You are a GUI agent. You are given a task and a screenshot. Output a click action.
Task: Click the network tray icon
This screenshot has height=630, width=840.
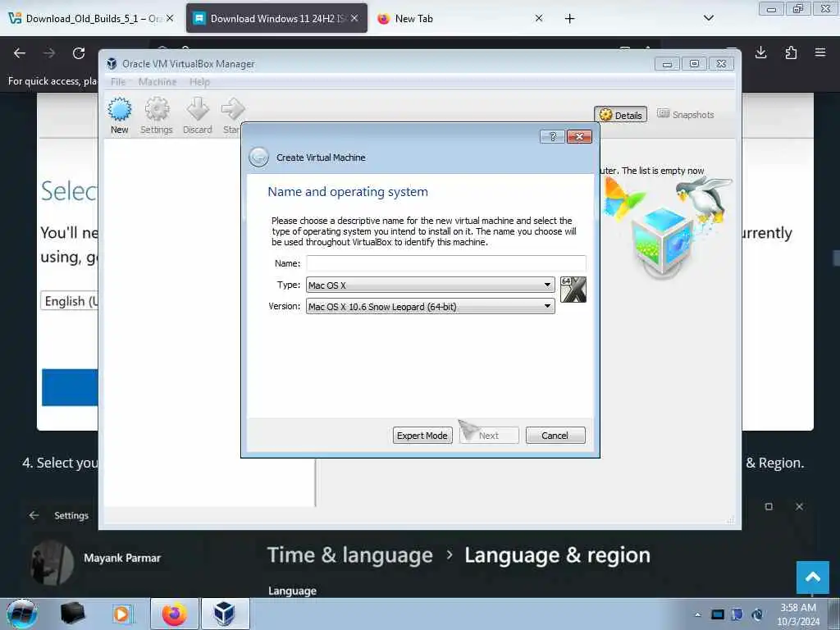coord(757,614)
